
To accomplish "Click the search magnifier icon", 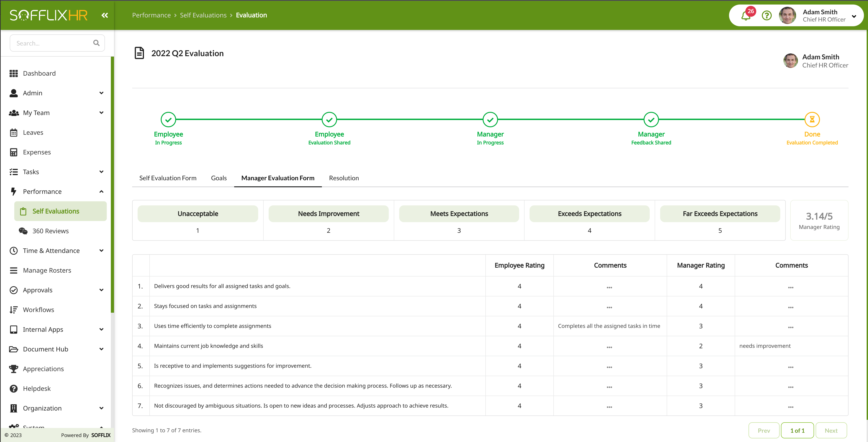I will pos(96,43).
